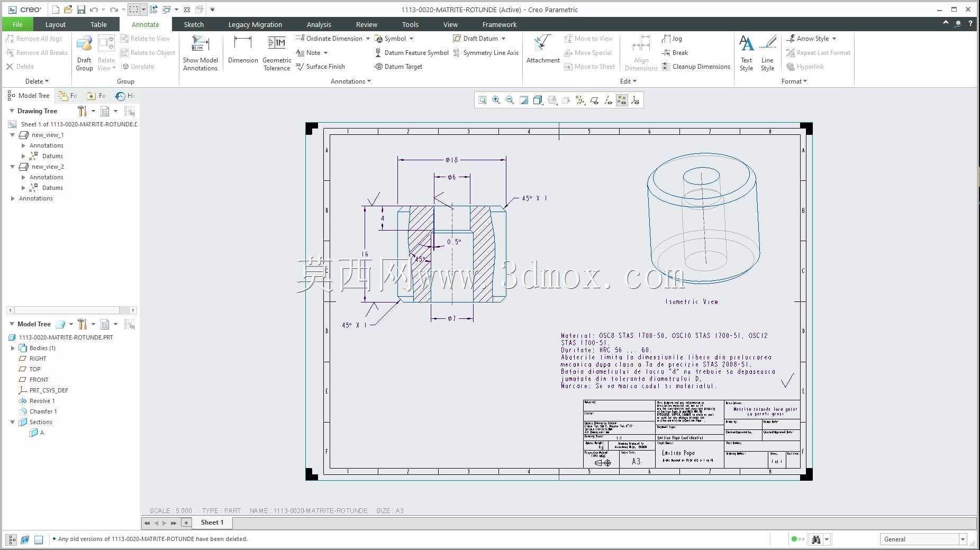Collapse the new_view_1 tree node
980x550 pixels.
tap(13, 135)
